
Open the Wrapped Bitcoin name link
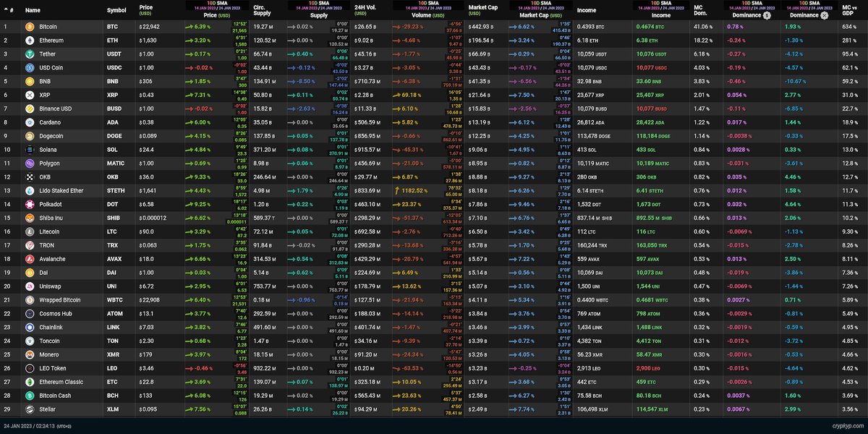point(59,299)
